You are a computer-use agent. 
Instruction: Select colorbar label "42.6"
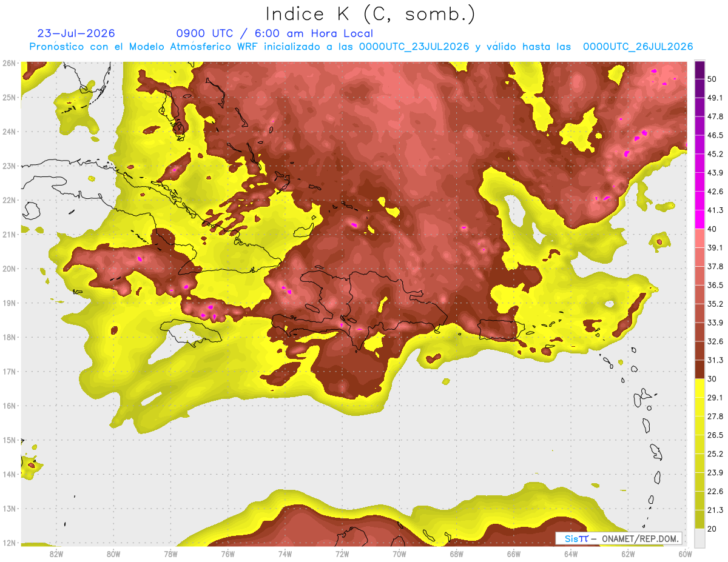pyautogui.click(x=716, y=192)
